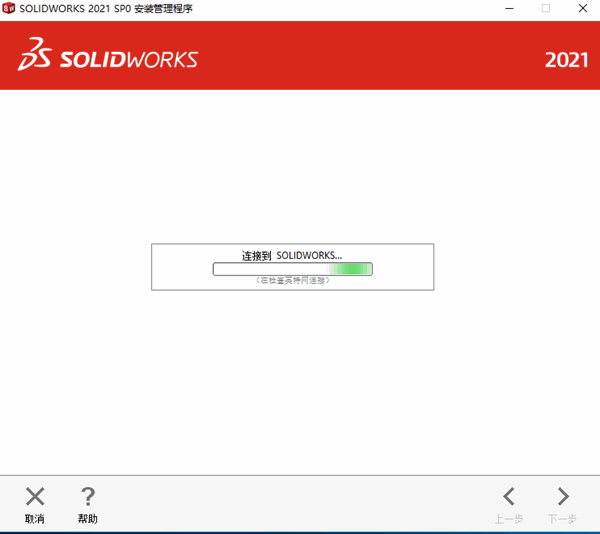Click the back arrow (上一步) icon

pyautogui.click(x=509, y=496)
